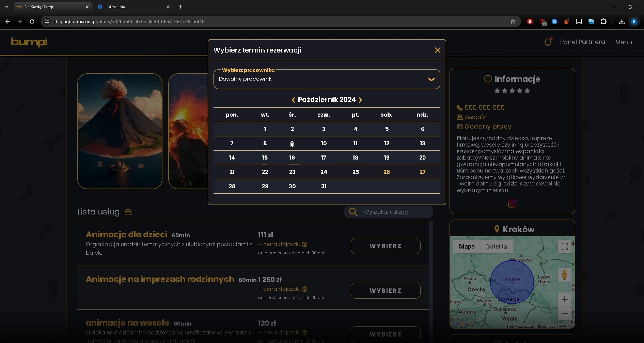Choose day 24 in calendar
The height and width of the screenshot is (343, 644).
click(x=324, y=172)
